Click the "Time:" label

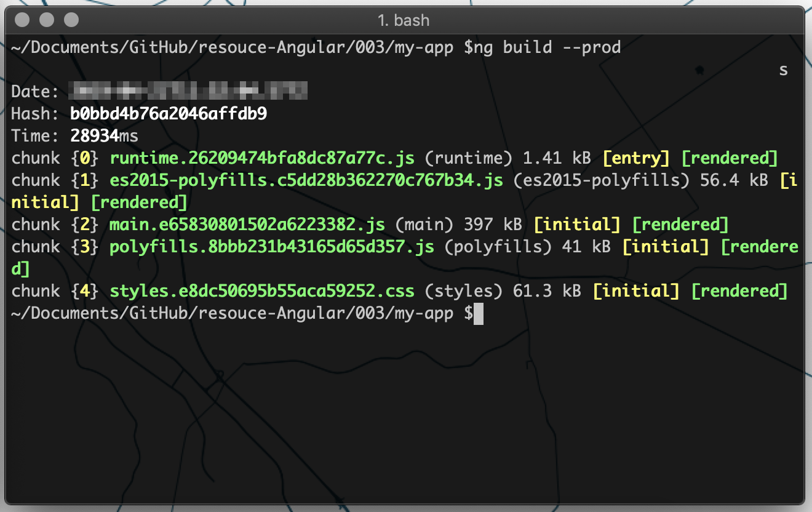coord(36,136)
